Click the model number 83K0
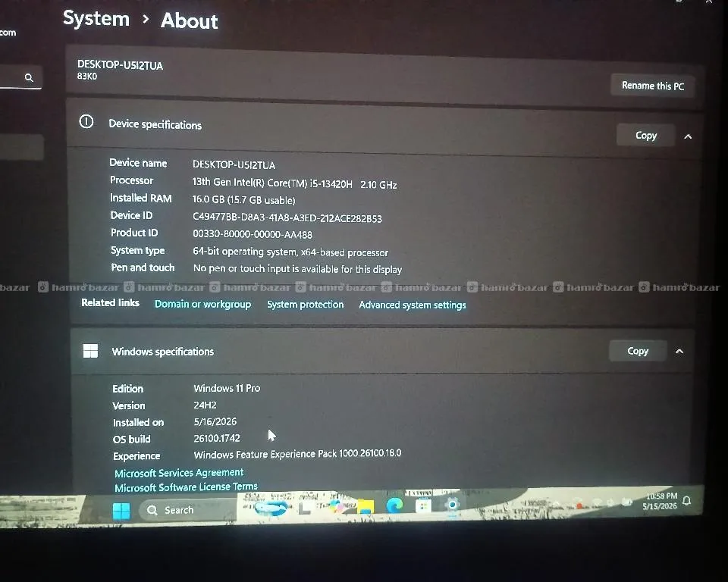 [x=87, y=76]
